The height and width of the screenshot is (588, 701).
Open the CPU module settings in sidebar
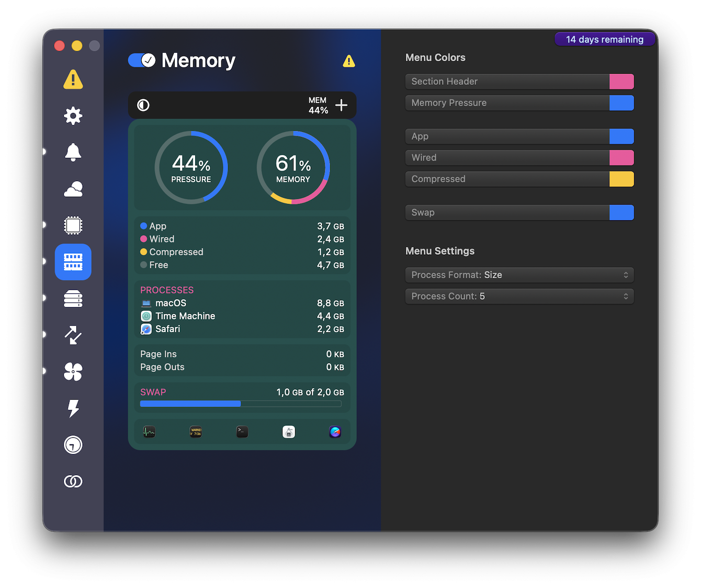point(73,225)
